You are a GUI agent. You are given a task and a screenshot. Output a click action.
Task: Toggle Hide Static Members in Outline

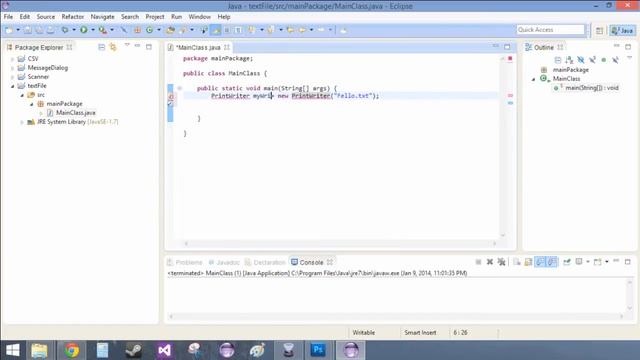(x=592, y=60)
